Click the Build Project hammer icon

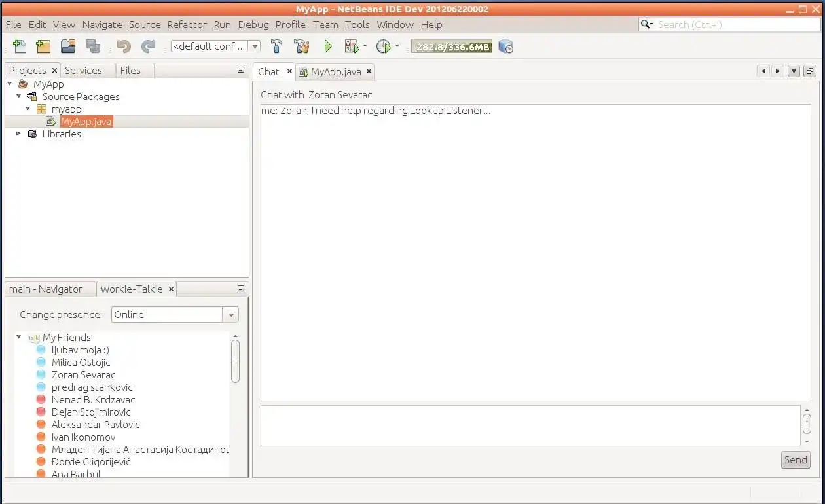click(x=276, y=46)
